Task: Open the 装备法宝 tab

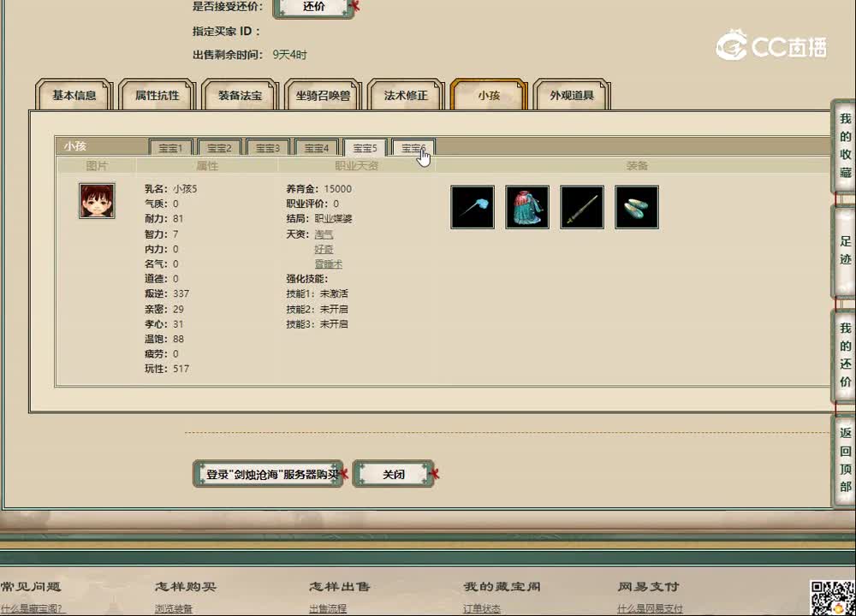Action: (x=241, y=95)
